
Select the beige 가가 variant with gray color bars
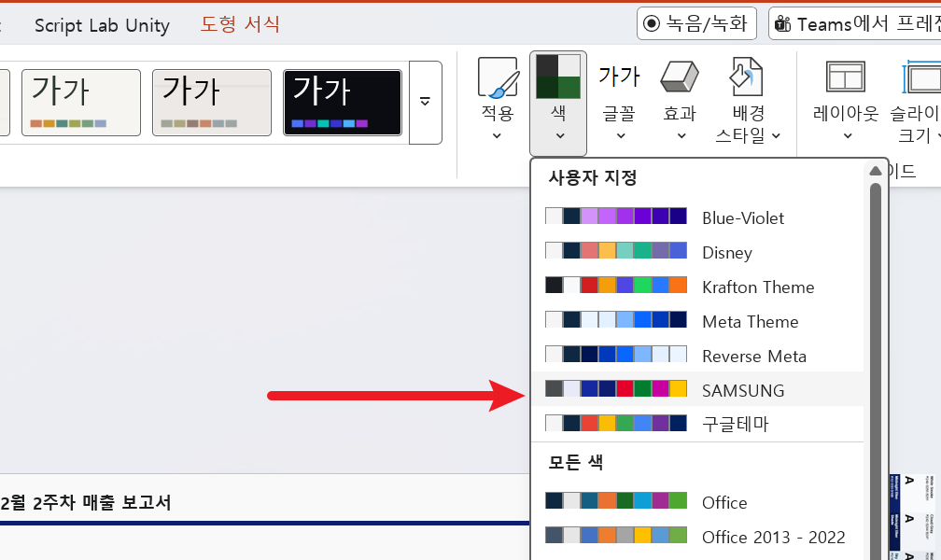pyautogui.click(x=211, y=103)
